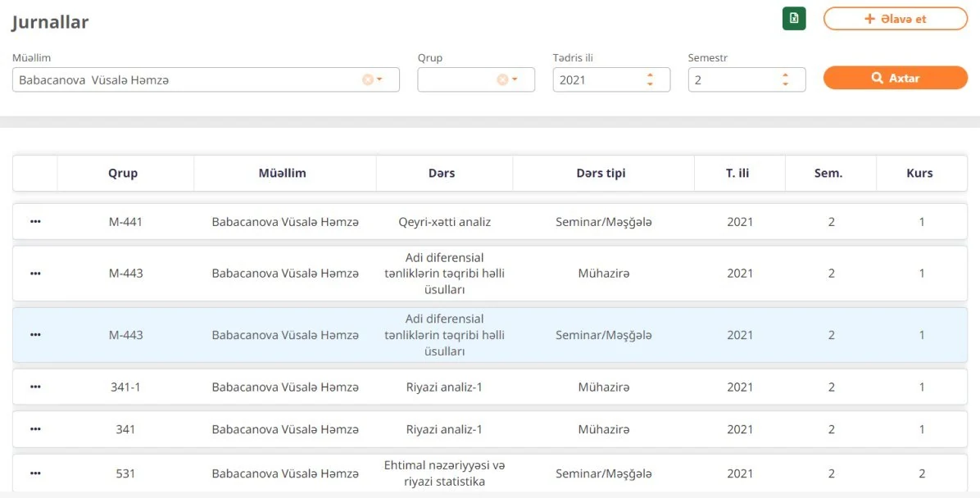Click the Qeyri-xətti analiz lesson cell
980x498 pixels.
[x=444, y=222]
